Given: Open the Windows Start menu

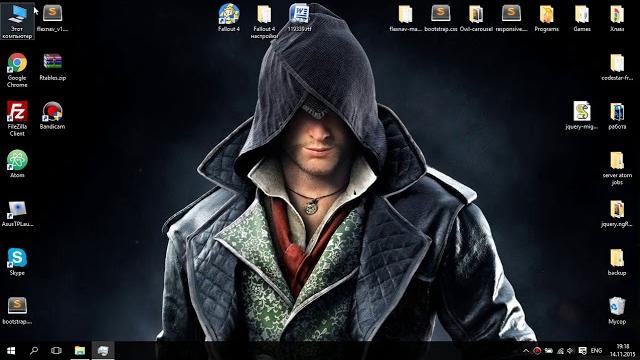Looking at the screenshot, I should coord(11,351).
